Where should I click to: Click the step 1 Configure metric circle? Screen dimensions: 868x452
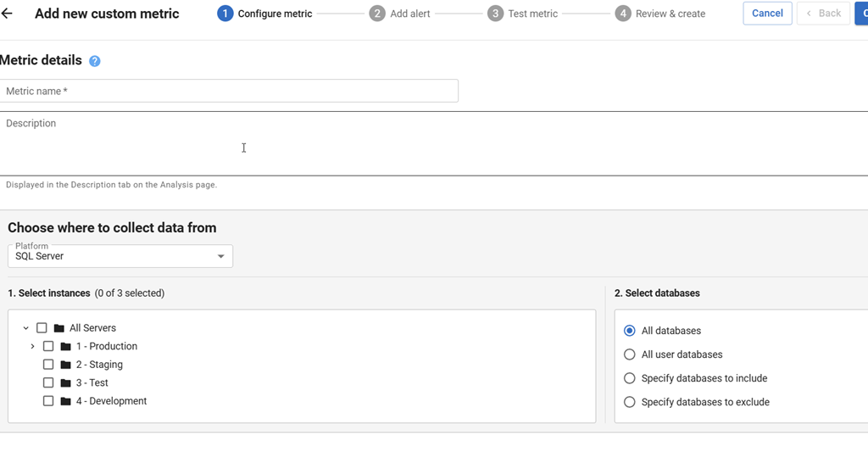(x=225, y=14)
